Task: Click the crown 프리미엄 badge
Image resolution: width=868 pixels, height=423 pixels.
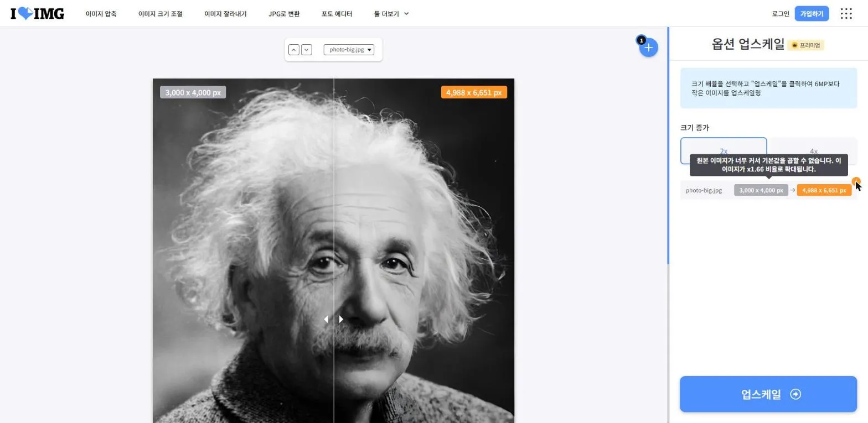Action: coord(806,45)
